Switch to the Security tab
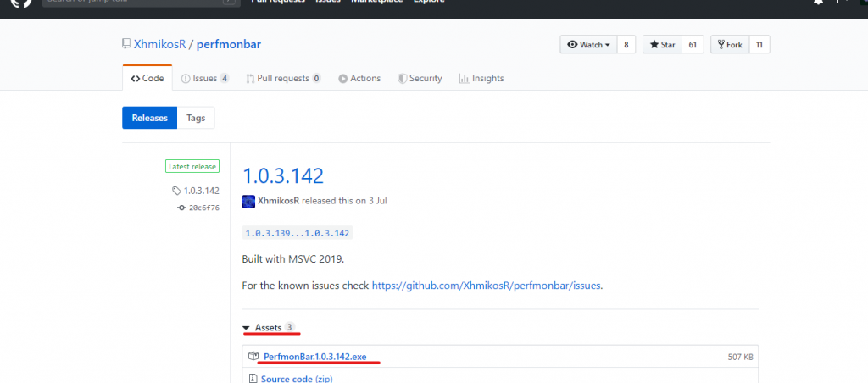This screenshot has height=383, width=868. (x=420, y=78)
